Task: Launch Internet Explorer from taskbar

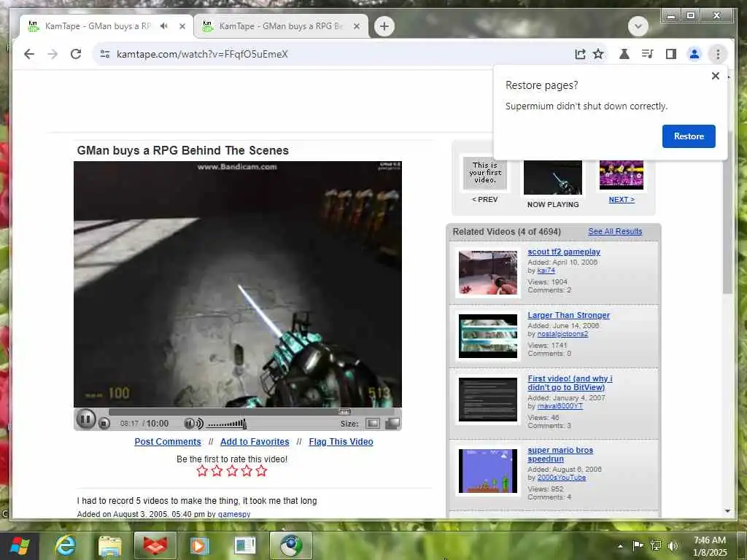Action: tap(65, 545)
